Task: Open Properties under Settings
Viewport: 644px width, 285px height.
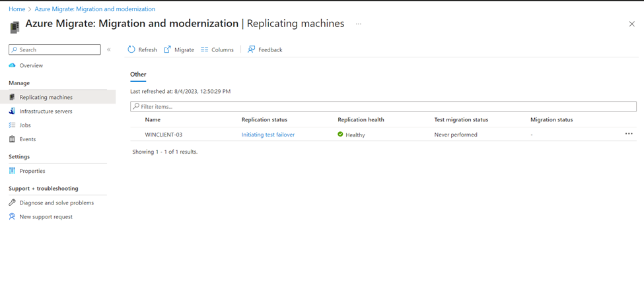Action: [32, 171]
